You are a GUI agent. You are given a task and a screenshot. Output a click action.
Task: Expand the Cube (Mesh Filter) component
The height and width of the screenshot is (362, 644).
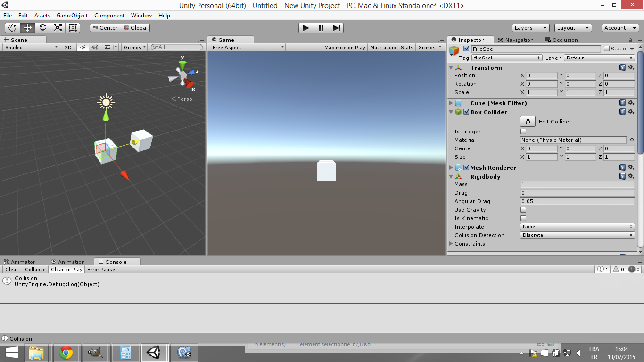451,103
